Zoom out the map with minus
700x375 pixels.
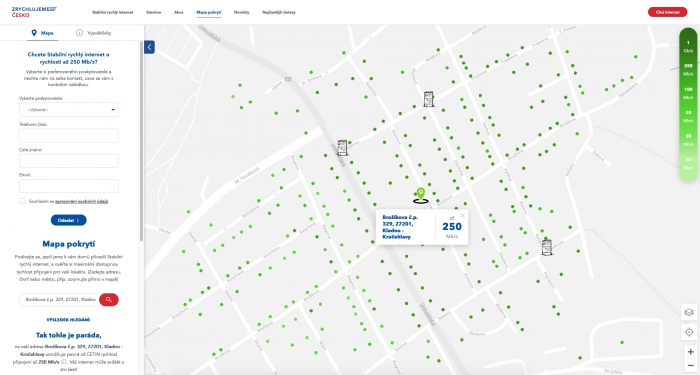coord(691,365)
